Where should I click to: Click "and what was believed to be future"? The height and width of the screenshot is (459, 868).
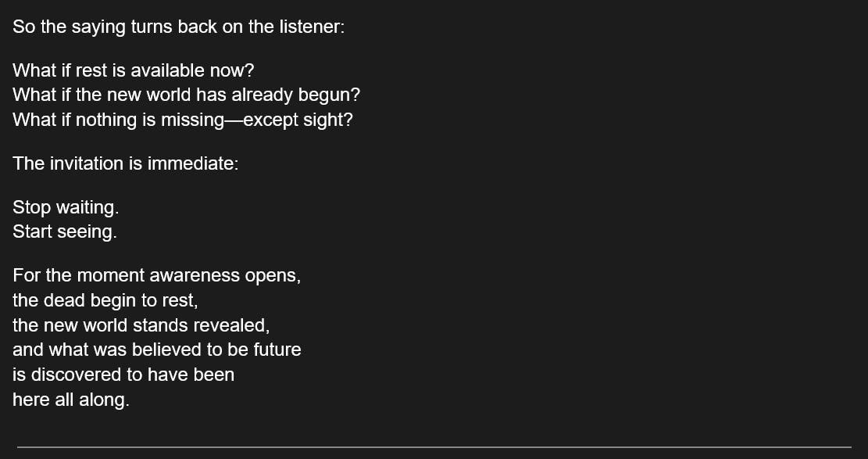(x=156, y=350)
